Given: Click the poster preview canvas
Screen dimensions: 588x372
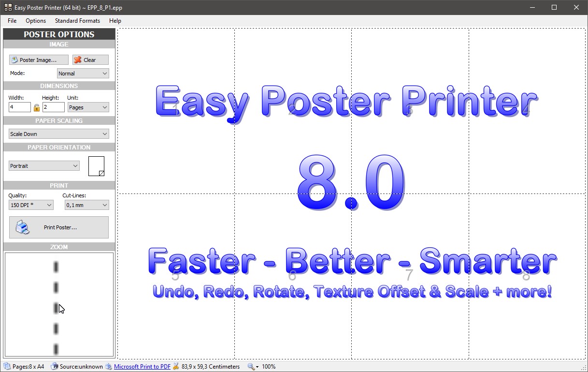Looking at the screenshot, I should pos(352,193).
